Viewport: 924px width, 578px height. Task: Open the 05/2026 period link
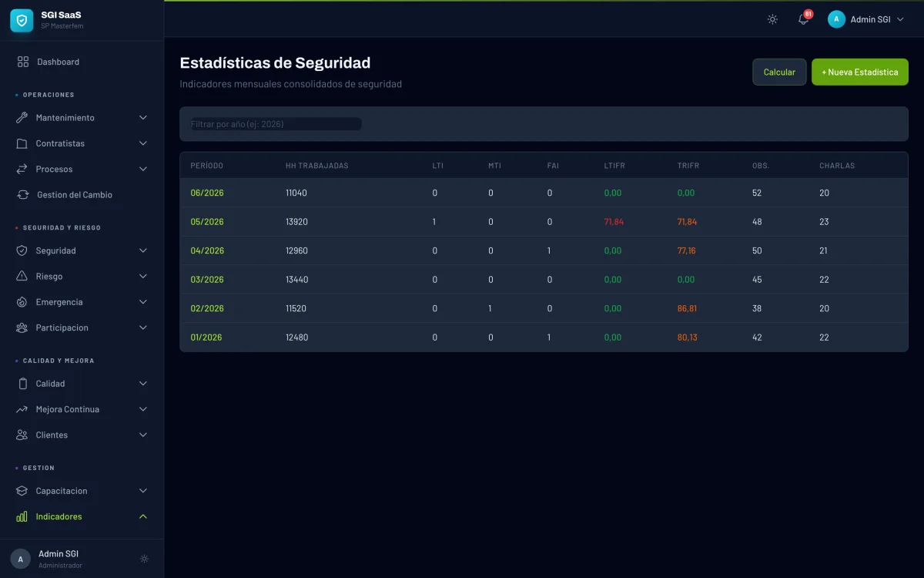point(207,222)
